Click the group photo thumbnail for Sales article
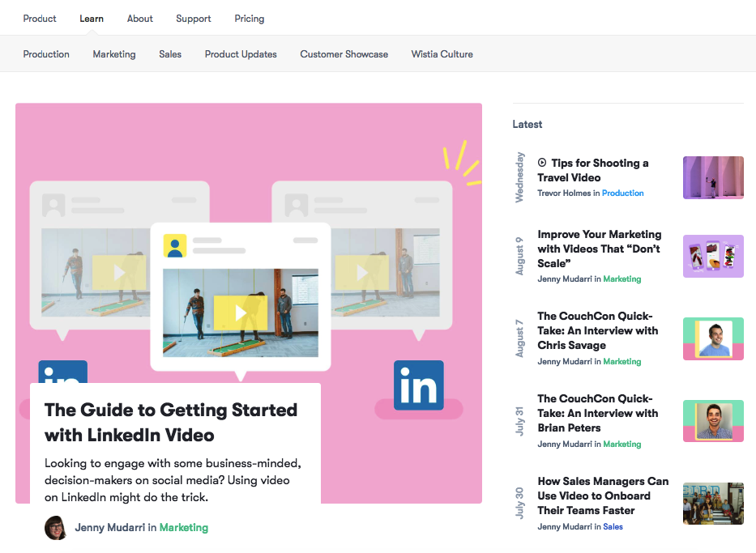 (713, 504)
